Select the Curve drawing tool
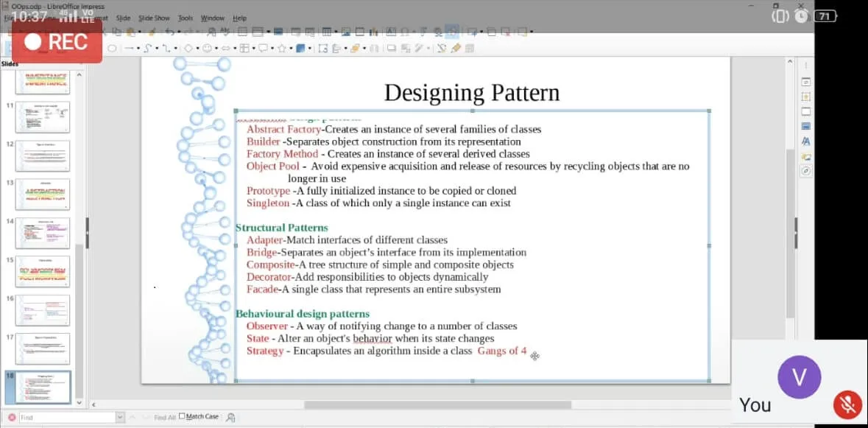 (147, 49)
